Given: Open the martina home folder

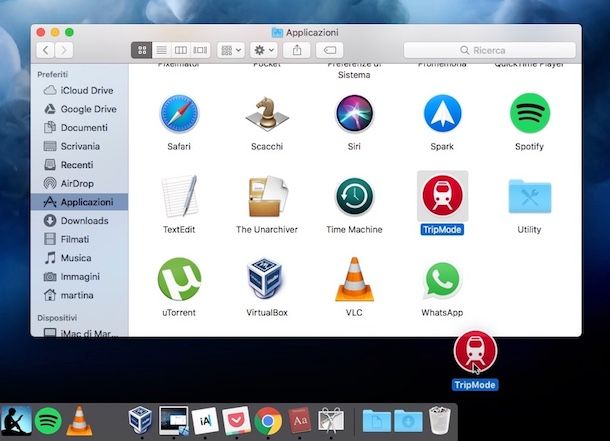Looking at the screenshot, I should [79, 295].
